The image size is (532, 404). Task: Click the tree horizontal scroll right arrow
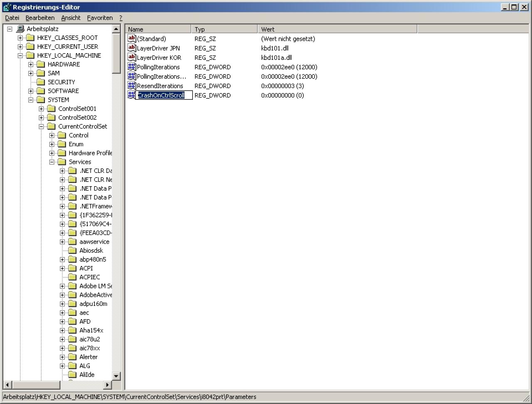pos(108,385)
